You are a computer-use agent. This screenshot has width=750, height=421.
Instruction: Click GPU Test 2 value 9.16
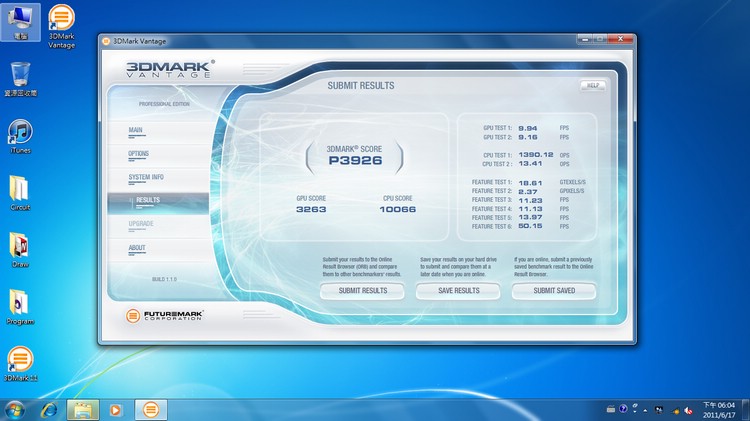click(528, 137)
